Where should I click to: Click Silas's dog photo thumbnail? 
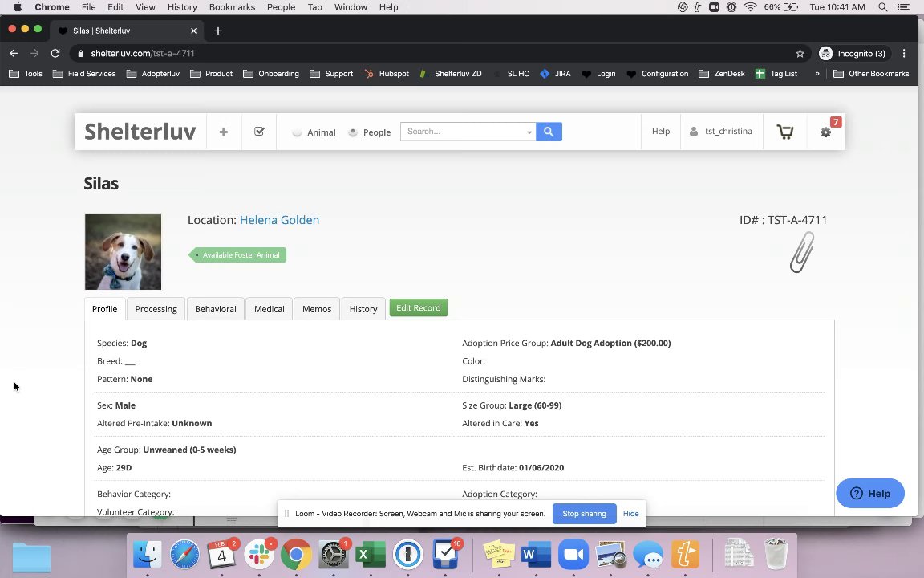(x=124, y=252)
